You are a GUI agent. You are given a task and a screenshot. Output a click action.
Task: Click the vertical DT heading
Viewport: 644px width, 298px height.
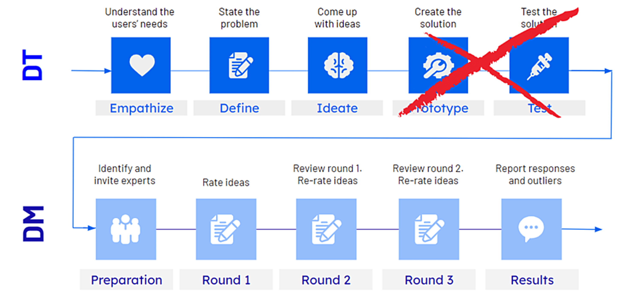32,65
